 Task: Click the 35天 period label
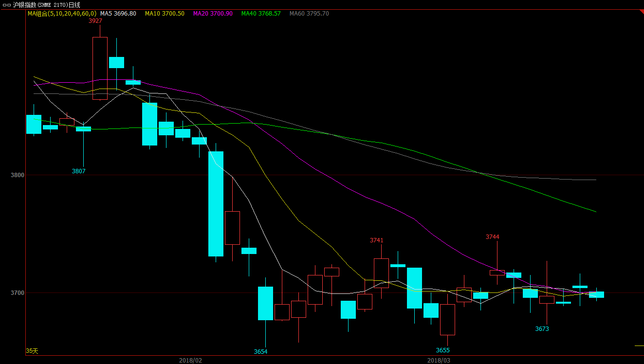click(32, 351)
